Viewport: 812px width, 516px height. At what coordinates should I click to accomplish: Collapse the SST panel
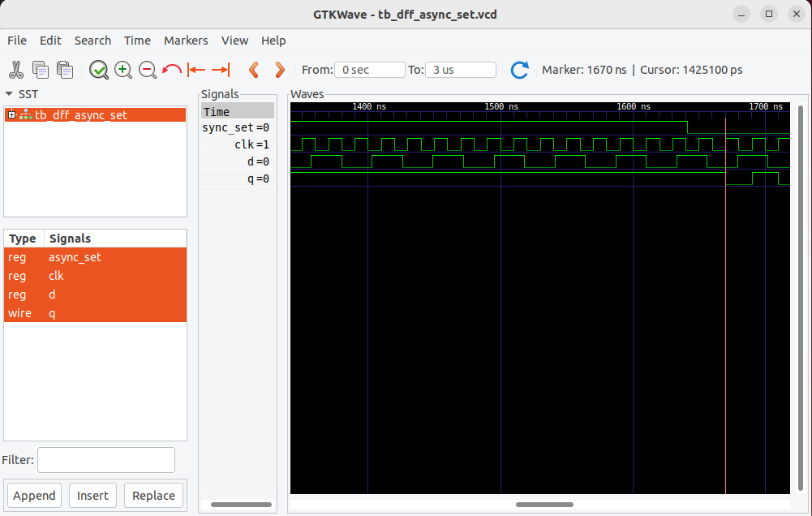[8, 94]
